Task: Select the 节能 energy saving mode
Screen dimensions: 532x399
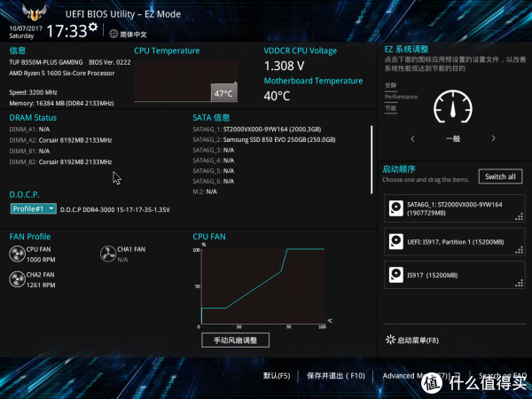Action: click(391, 108)
